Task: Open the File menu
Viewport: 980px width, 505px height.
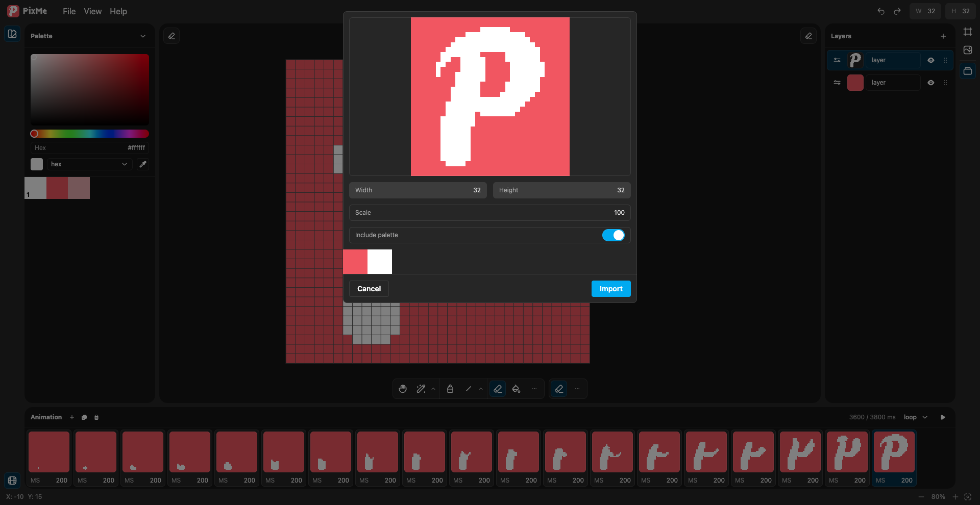Action: click(x=69, y=11)
